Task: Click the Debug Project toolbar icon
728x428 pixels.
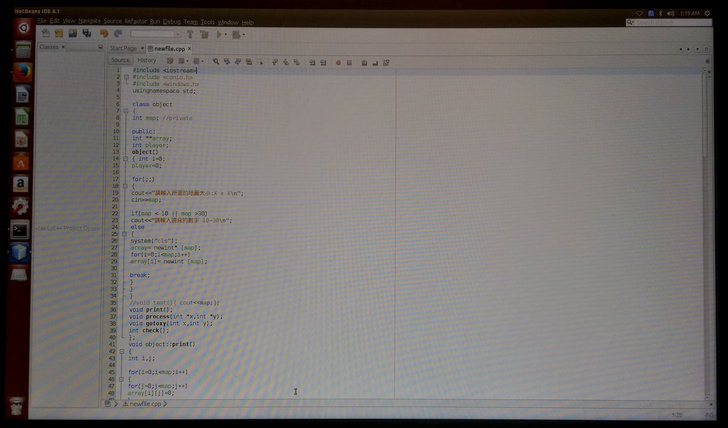Action: 236,34
